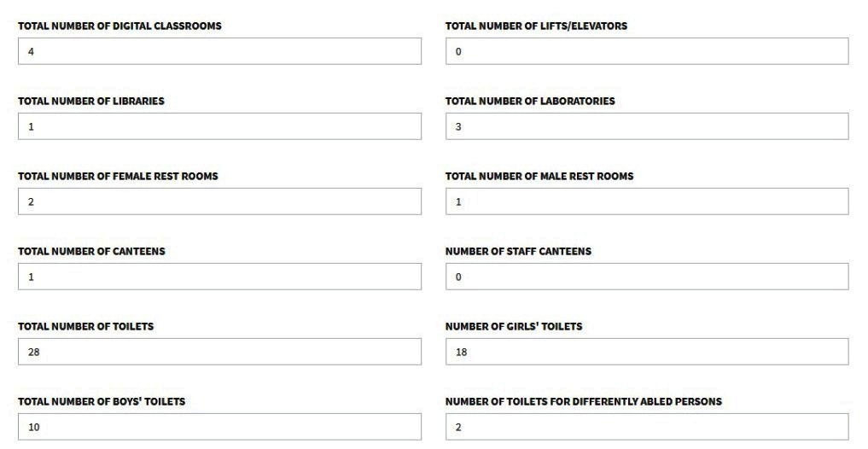Focus the Total Number of Female Rest Rooms field
Viewport: 868px width, 449px height.
point(219,201)
